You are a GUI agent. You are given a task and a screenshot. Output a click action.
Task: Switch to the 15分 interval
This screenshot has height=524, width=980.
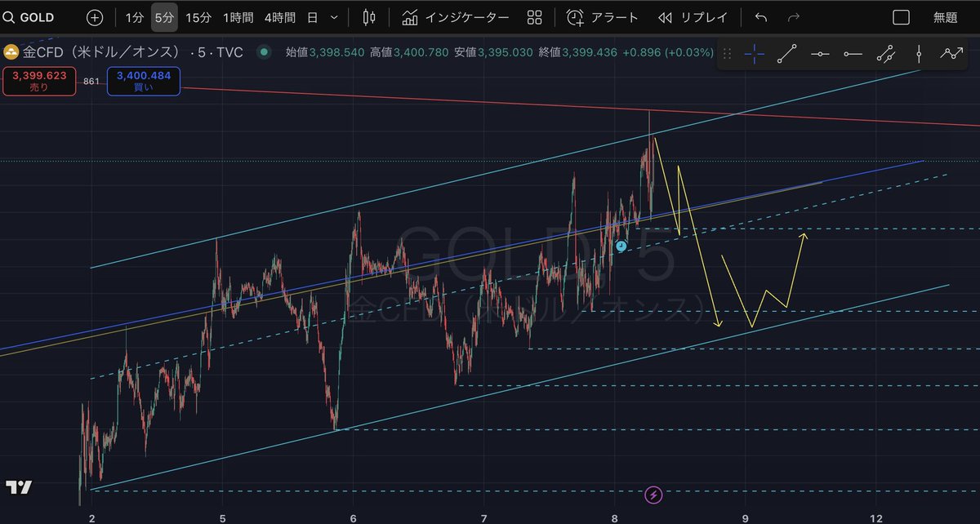click(x=198, y=17)
